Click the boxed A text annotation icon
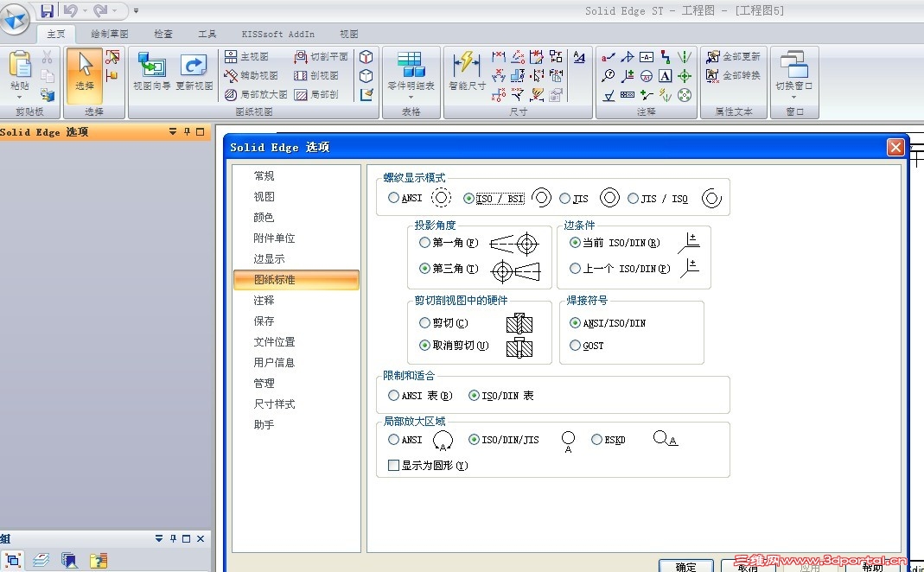 tap(666, 76)
